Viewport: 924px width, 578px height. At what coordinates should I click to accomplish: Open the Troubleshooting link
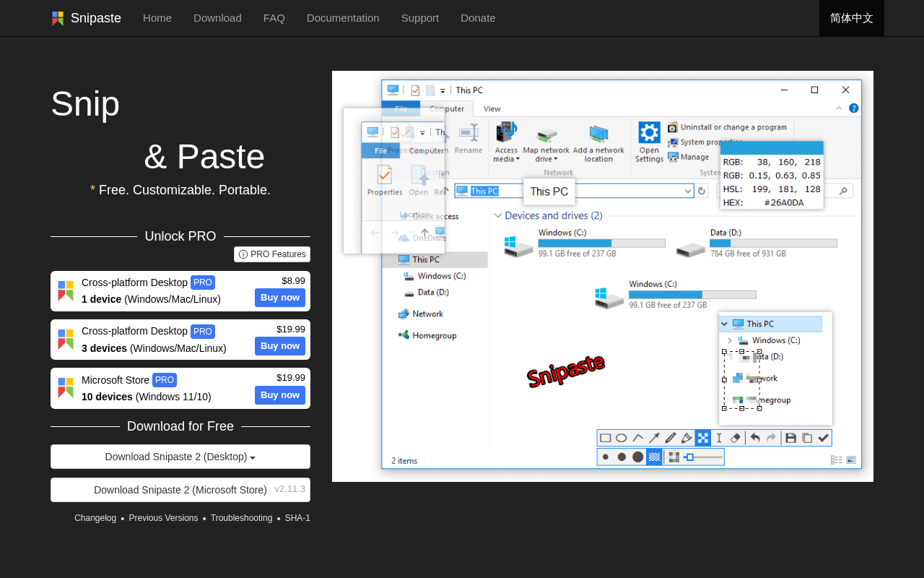(241, 518)
